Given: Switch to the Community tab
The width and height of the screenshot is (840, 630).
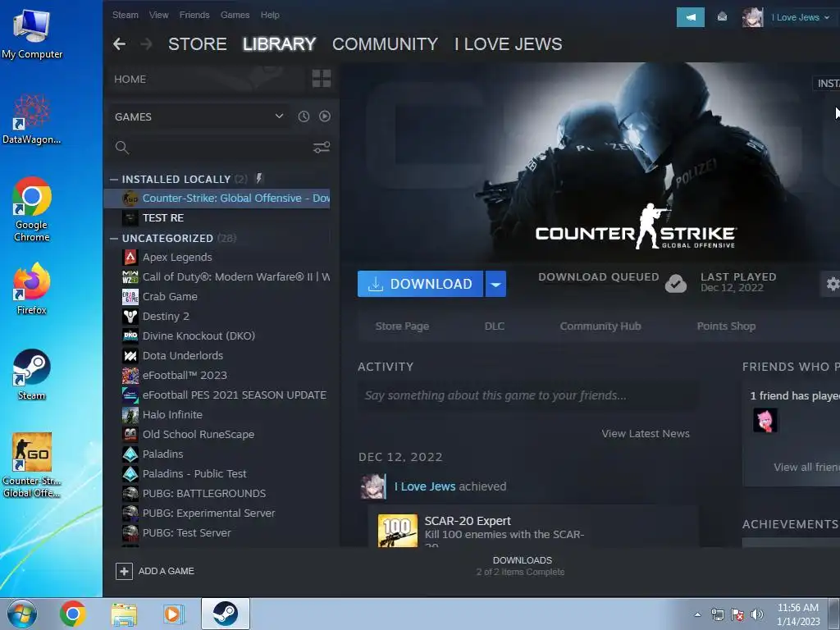Looking at the screenshot, I should (x=385, y=44).
